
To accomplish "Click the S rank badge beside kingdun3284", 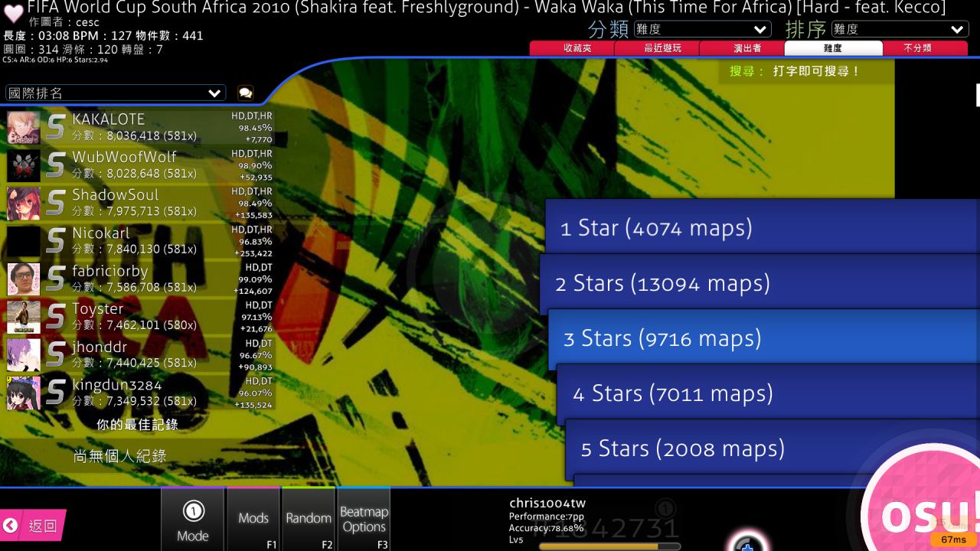I will [56, 393].
